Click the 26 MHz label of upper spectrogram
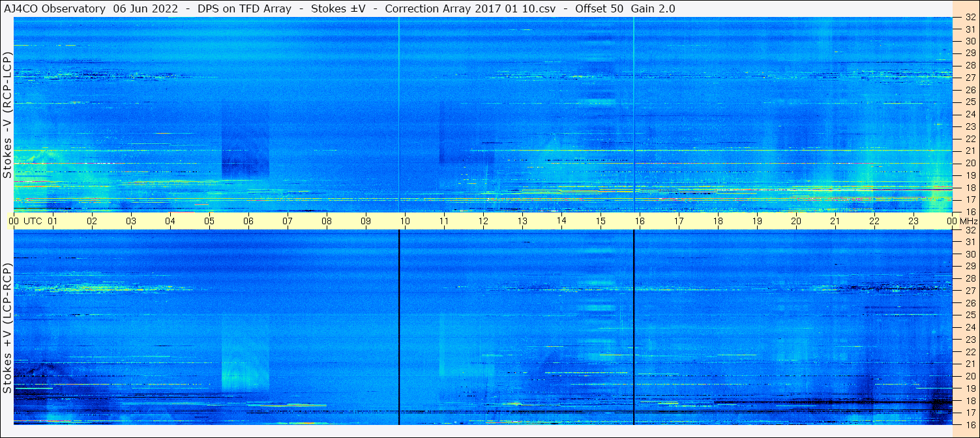 point(970,89)
